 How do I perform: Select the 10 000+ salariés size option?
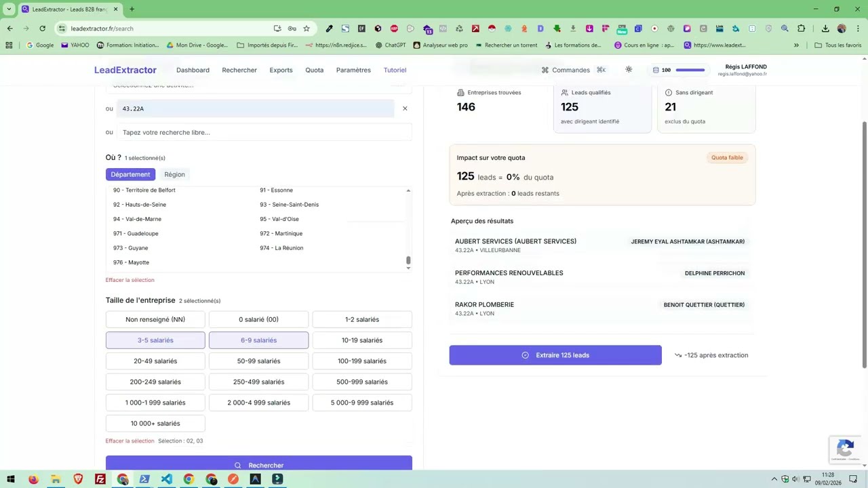[x=155, y=424]
